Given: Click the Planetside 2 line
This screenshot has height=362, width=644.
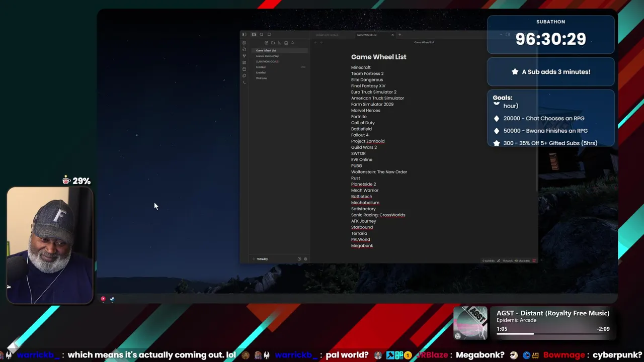Looking at the screenshot, I should 363,184.
